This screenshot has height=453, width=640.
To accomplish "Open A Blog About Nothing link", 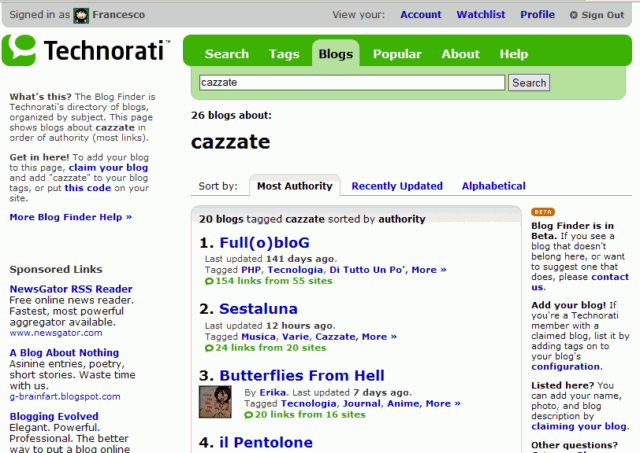I will pyautogui.click(x=64, y=353).
